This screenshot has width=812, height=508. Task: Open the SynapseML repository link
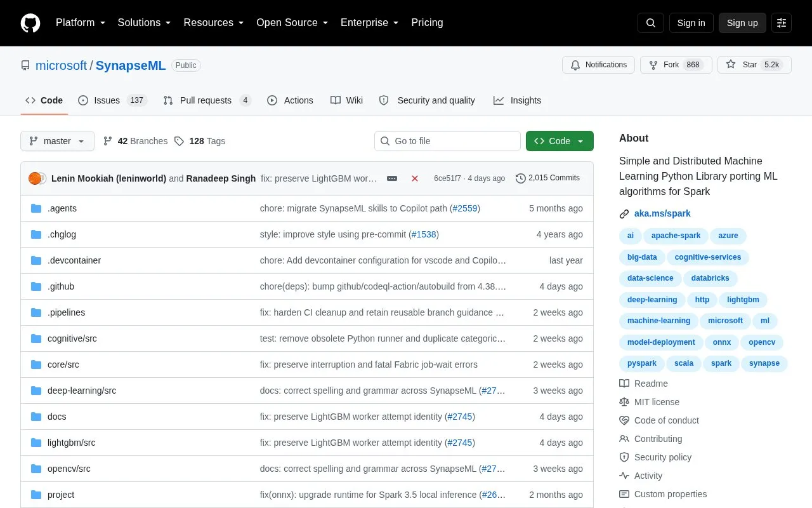point(131,65)
